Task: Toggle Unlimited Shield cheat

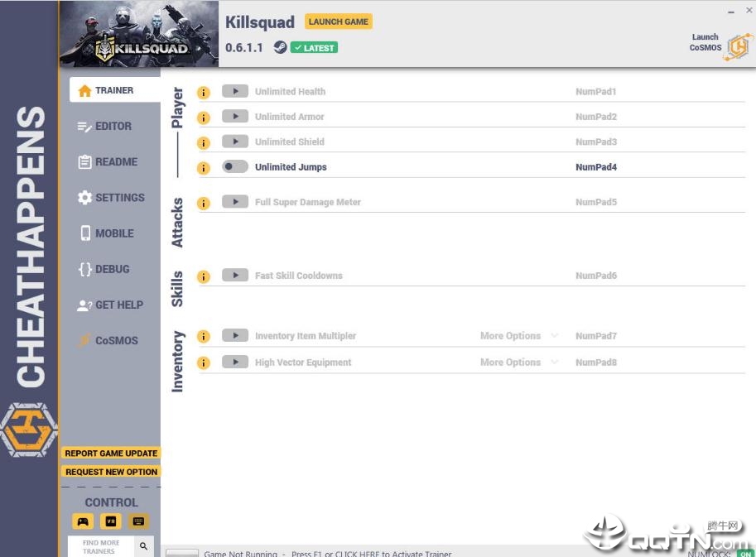Action: (x=235, y=142)
